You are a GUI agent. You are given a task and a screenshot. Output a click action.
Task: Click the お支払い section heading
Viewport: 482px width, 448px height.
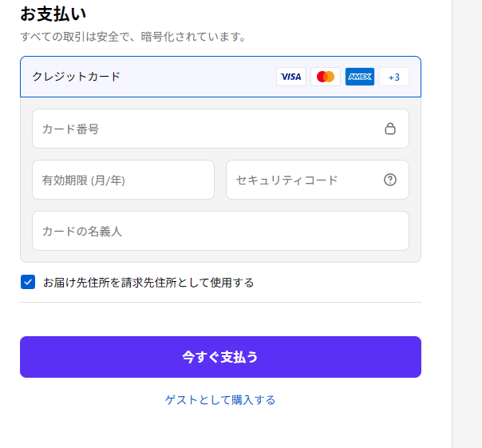(53, 14)
